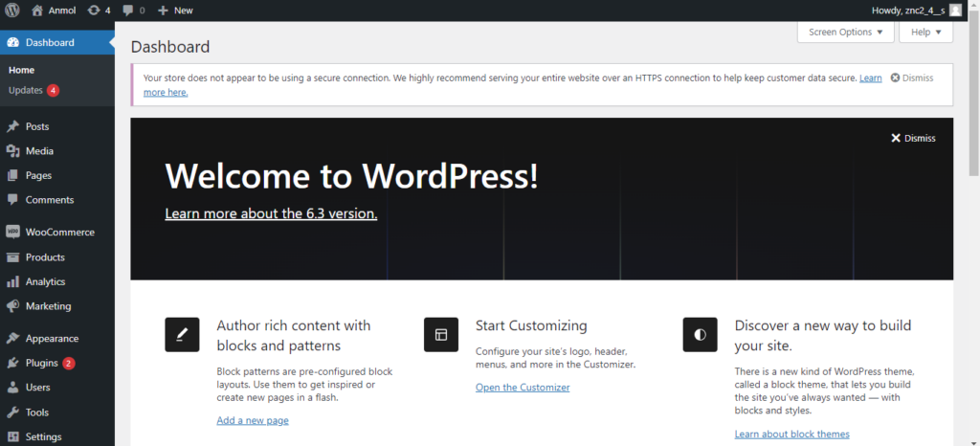Expand the Screen Options panel
The height and width of the screenshot is (446, 980).
846,32
